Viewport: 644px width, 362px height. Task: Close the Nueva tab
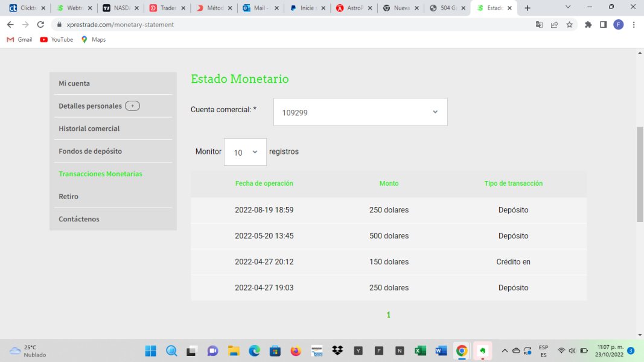tap(416, 8)
